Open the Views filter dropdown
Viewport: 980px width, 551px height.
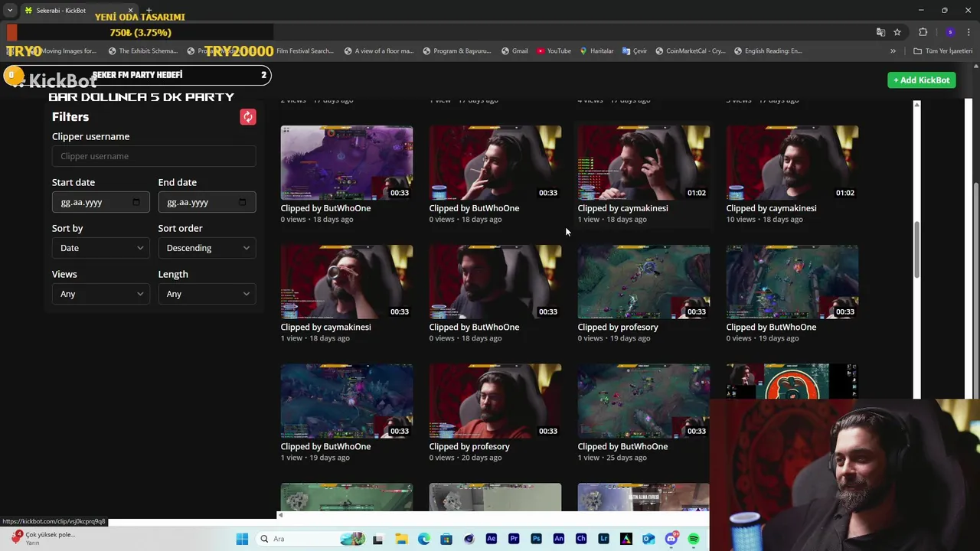tap(101, 294)
